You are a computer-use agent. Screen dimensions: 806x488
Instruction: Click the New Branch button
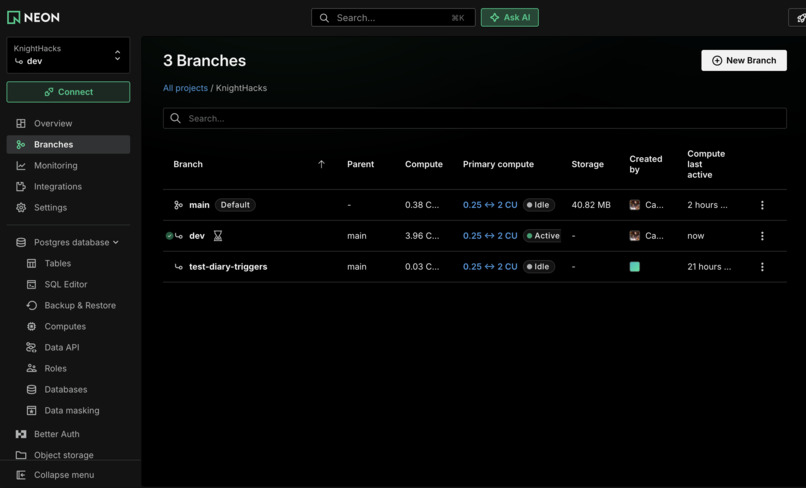[744, 61]
